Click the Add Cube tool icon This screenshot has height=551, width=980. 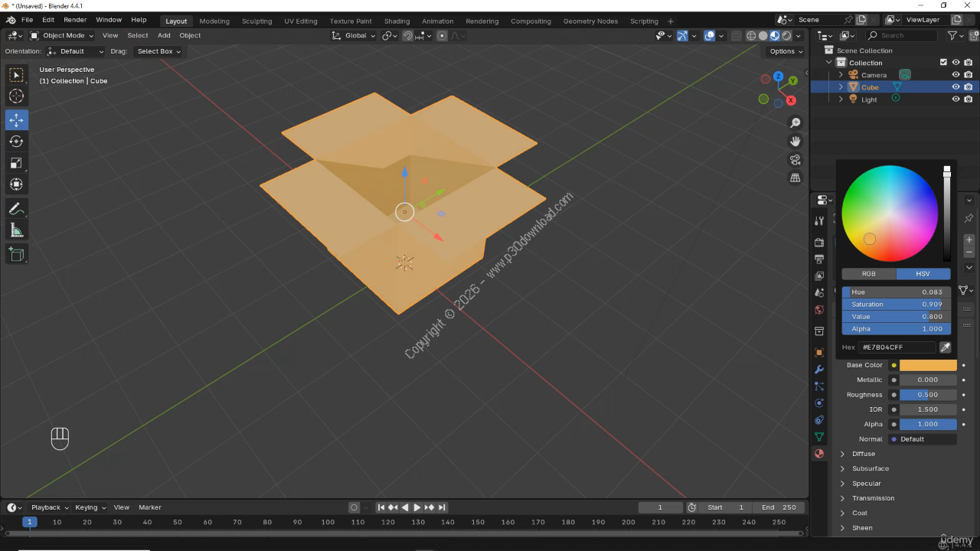click(x=16, y=254)
